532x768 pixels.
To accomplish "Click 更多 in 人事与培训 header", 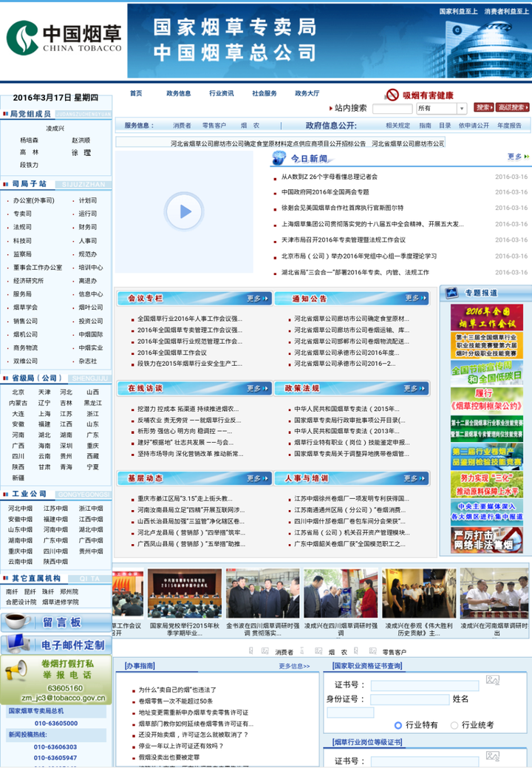I will pos(414,478).
